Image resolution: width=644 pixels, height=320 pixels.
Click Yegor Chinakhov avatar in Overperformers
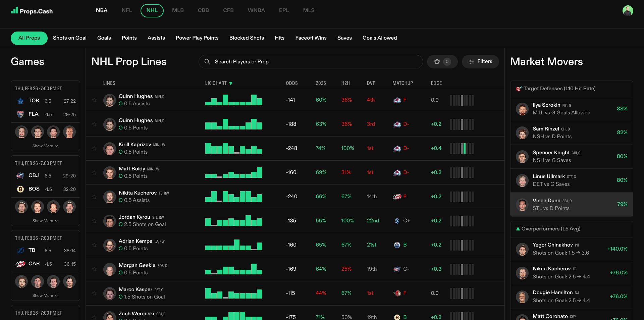pyautogui.click(x=522, y=249)
